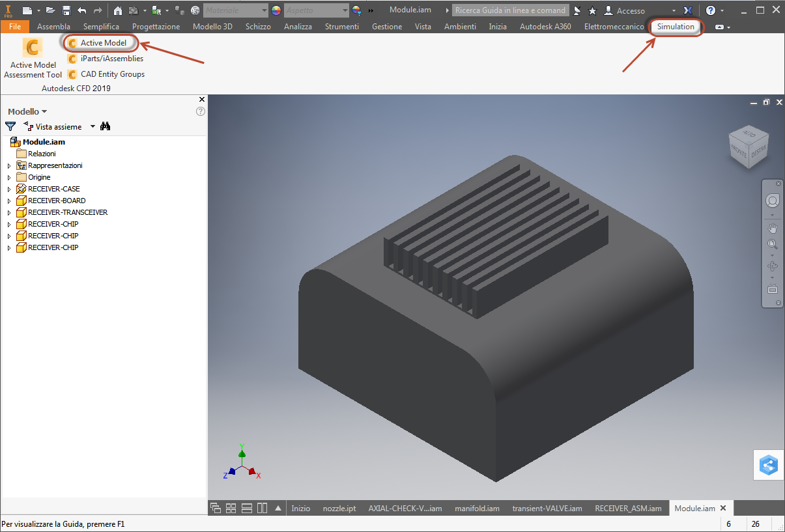Switch to the Assembla ribbon tab
The width and height of the screenshot is (785, 532).
pyautogui.click(x=53, y=27)
